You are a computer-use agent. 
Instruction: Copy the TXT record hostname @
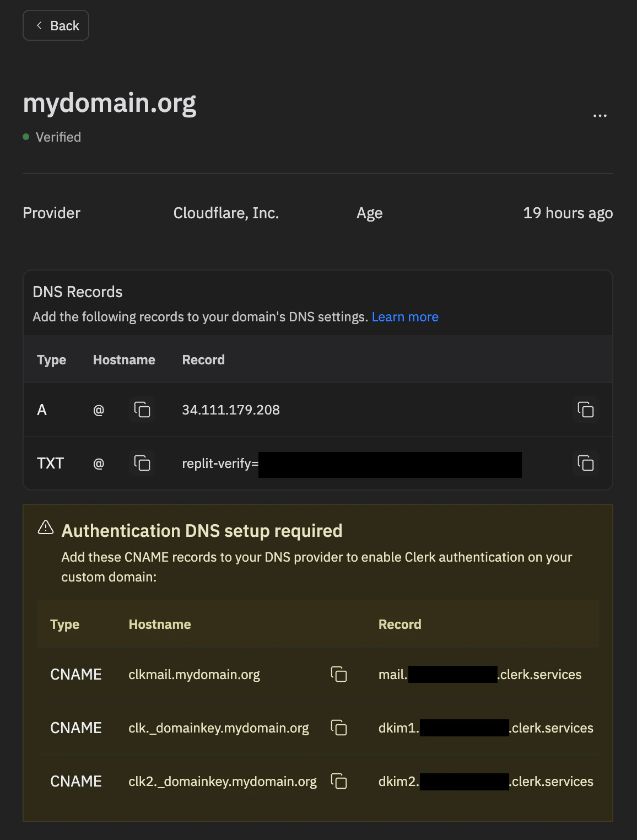143,464
